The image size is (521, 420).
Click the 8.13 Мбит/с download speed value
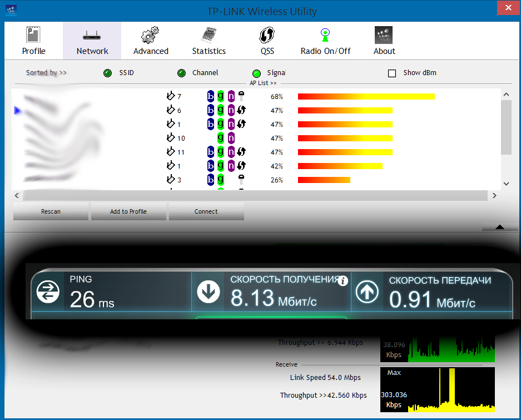pyautogui.click(x=274, y=298)
